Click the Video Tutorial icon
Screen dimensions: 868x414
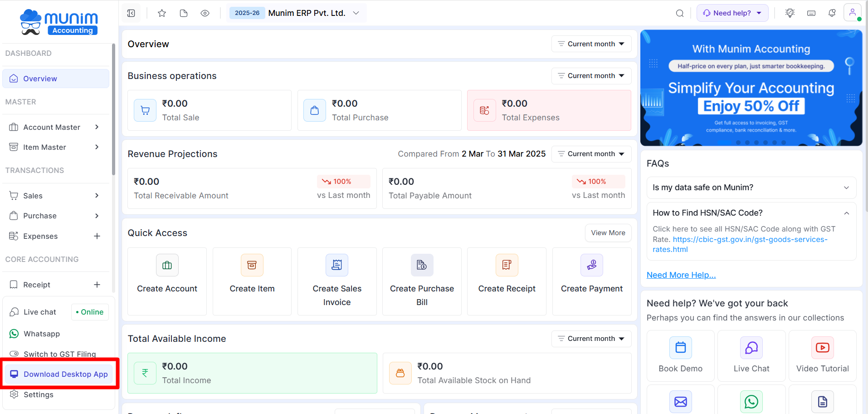point(822,348)
